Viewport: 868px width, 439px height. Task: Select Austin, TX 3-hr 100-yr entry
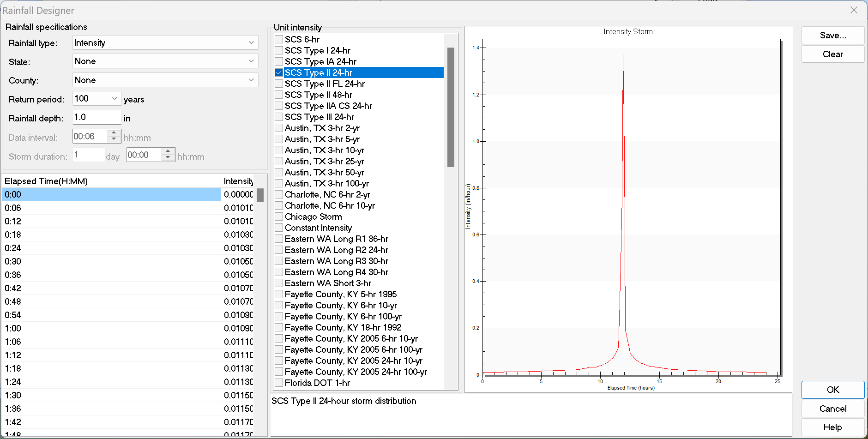click(x=327, y=183)
